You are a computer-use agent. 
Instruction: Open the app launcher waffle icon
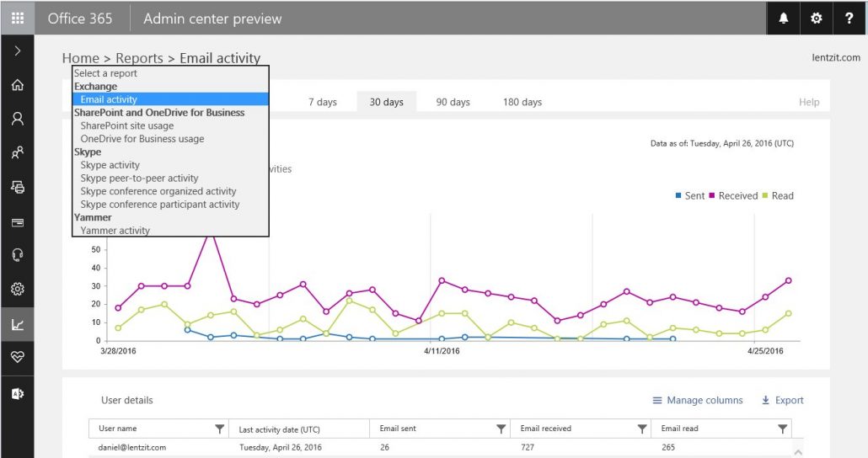coord(17,18)
